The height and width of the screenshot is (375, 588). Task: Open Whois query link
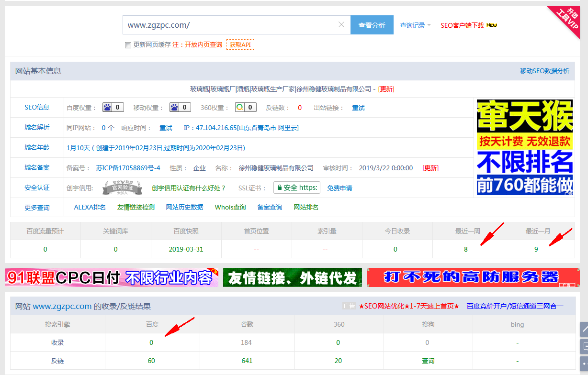pyautogui.click(x=230, y=207)
